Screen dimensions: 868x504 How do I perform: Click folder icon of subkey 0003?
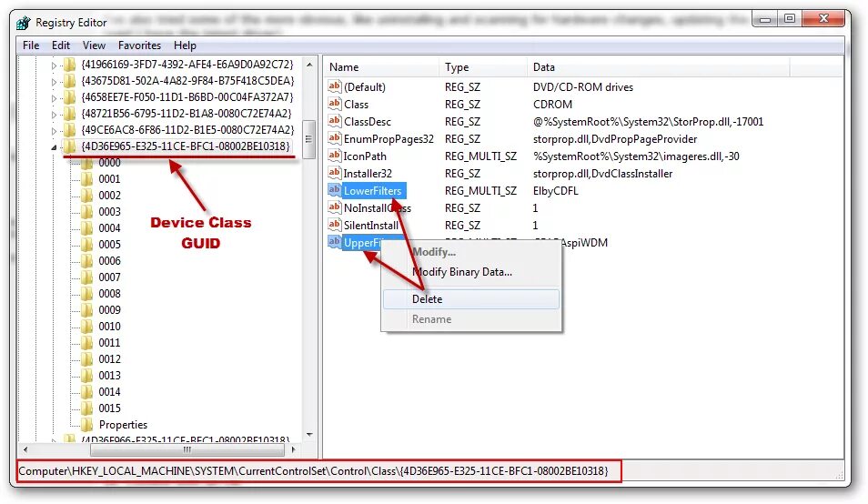pos(87,211)
